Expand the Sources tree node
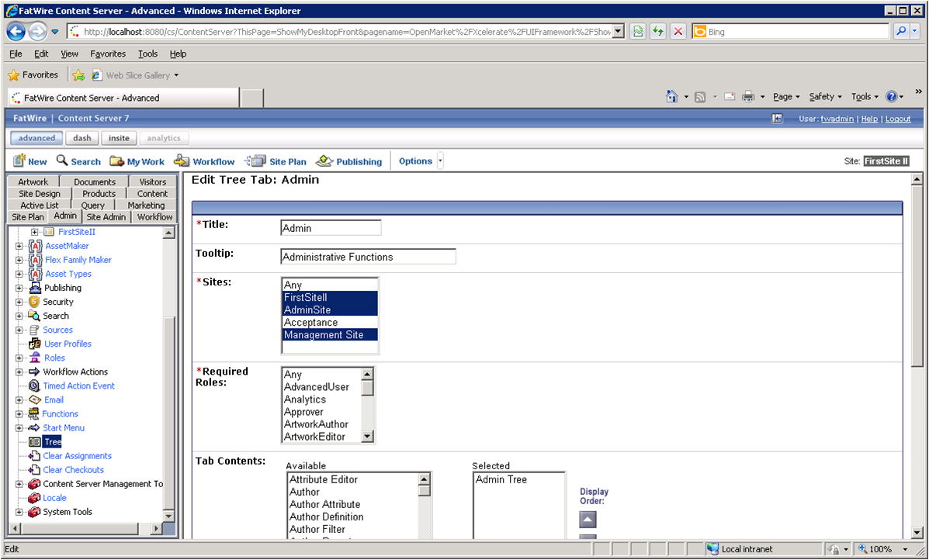The image size is (929, 560). [x=19, y=330]
